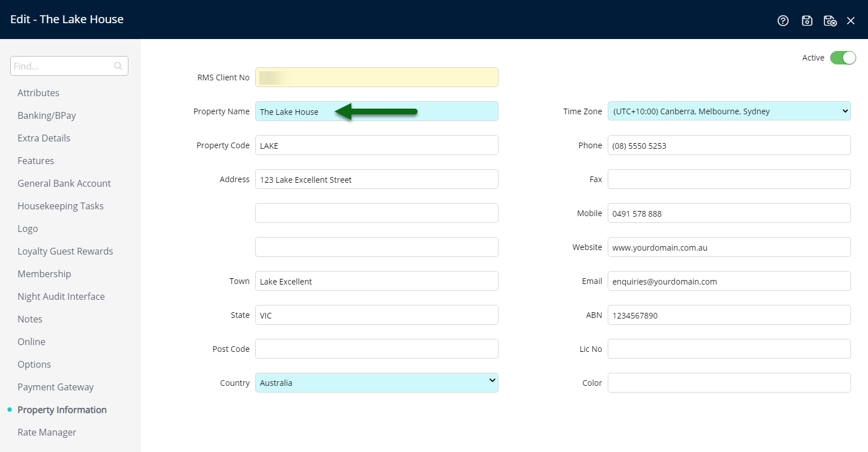868x452 pixels.
Task: Click the Email field
Action: 729,281
